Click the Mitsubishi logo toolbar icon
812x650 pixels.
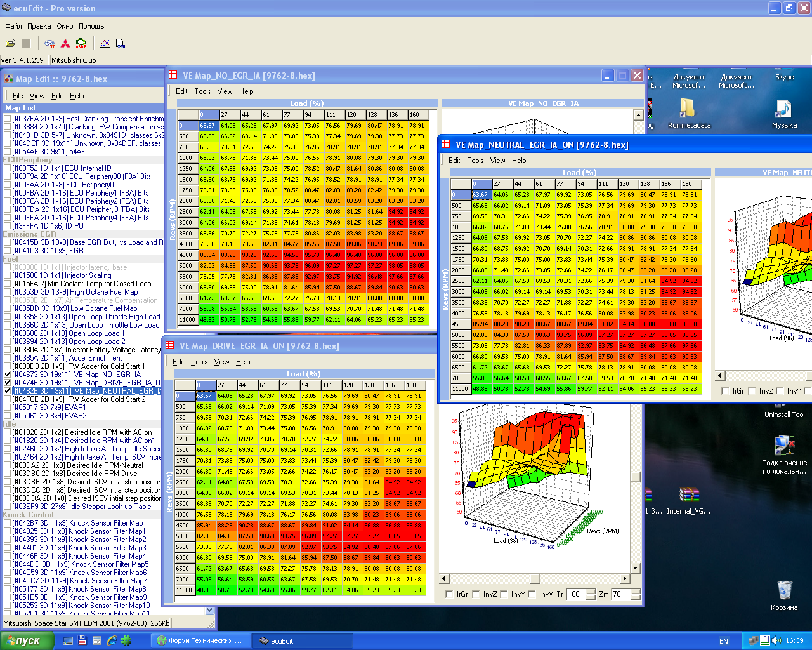coord(65,43)
